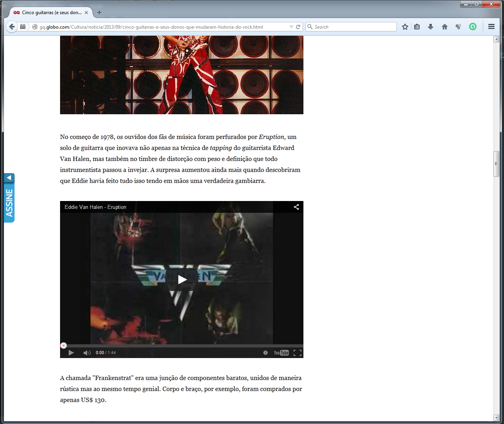Click the Eddie Van Halen - Eruption video title
The image size is (504, 424).
[x=95, y=207]
